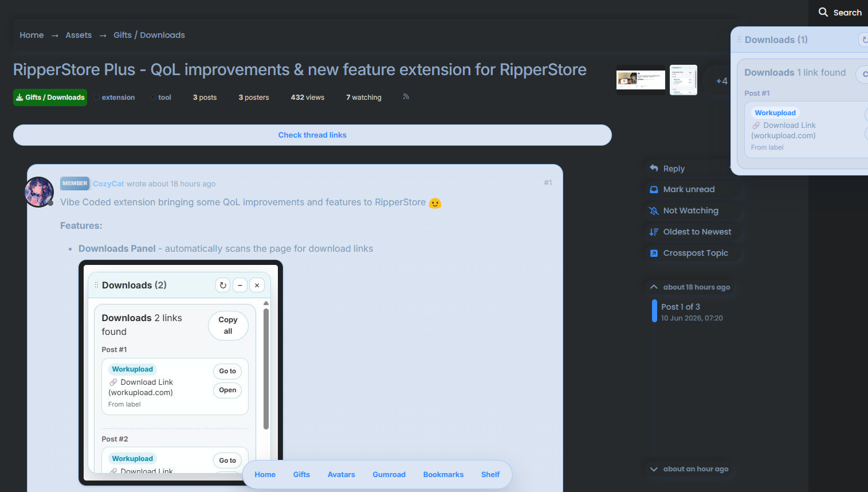Screen dimensions: 868x492
Task: Click the Search magnifier icon
Action: tap(823, 12)
